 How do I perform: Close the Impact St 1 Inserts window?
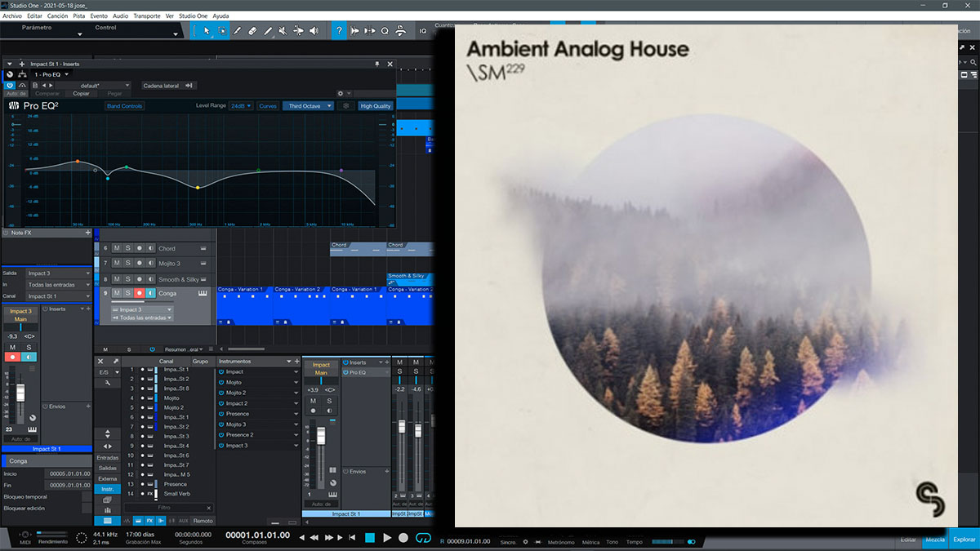[390, 63]
